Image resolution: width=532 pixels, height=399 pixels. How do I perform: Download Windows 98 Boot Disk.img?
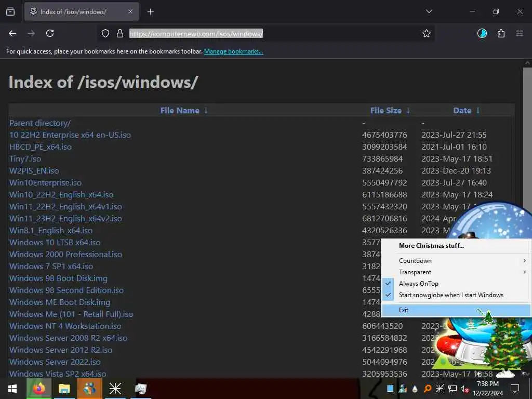pos(58,278)
